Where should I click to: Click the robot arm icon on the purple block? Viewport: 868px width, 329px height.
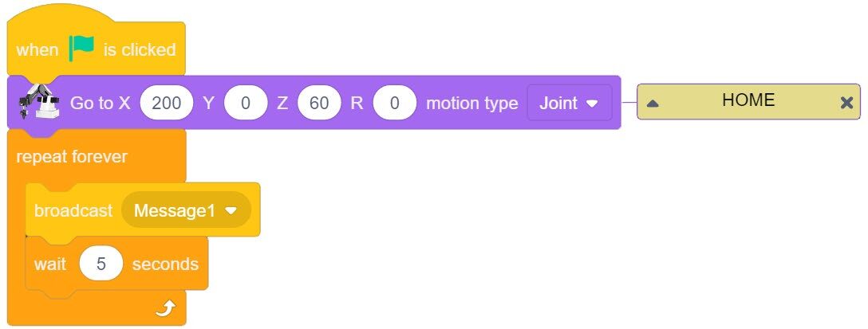point(37,101)
